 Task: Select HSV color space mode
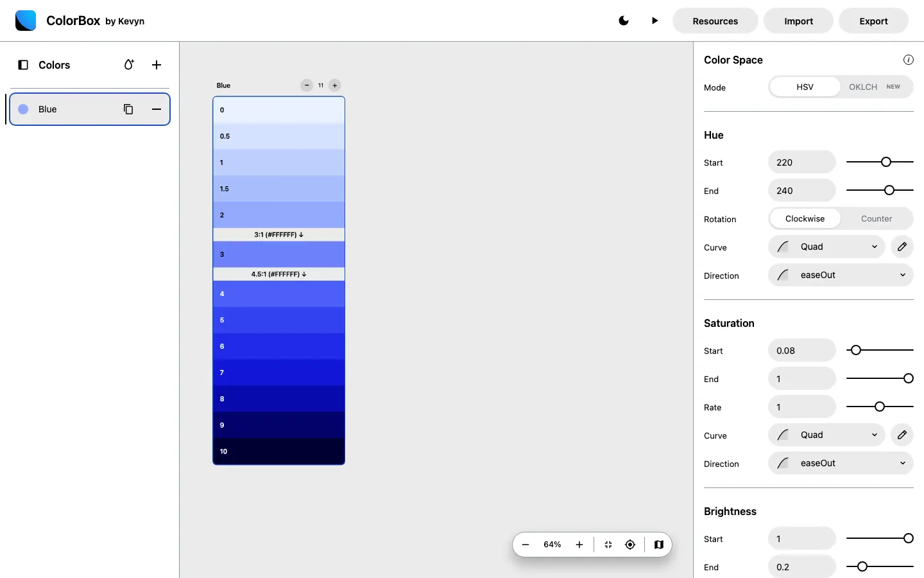tap(805, 87)
